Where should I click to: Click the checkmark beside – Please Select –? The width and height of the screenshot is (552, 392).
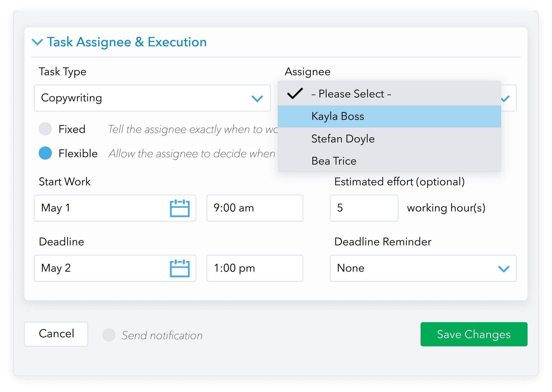pyautogui.click(x=294, y=94)
